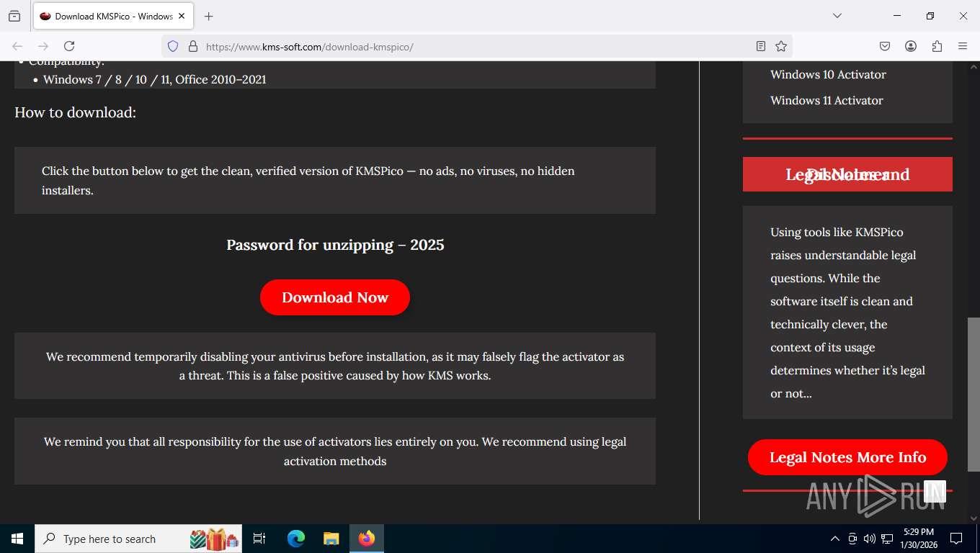Click the URL address field

coord(476,46)
